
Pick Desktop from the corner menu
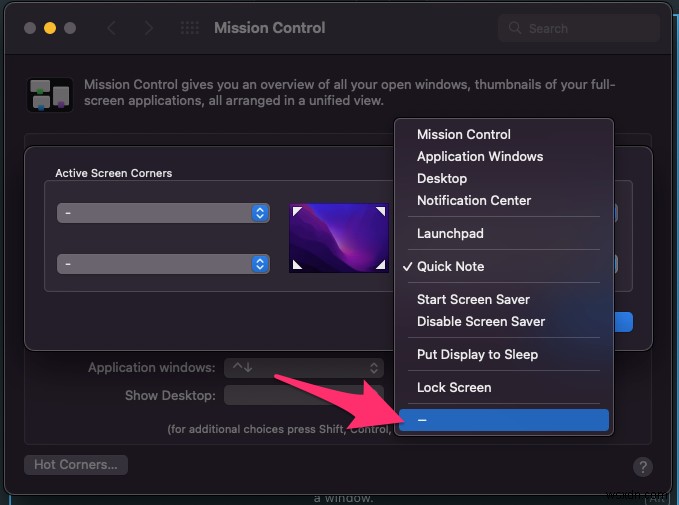tap(504, 178)
